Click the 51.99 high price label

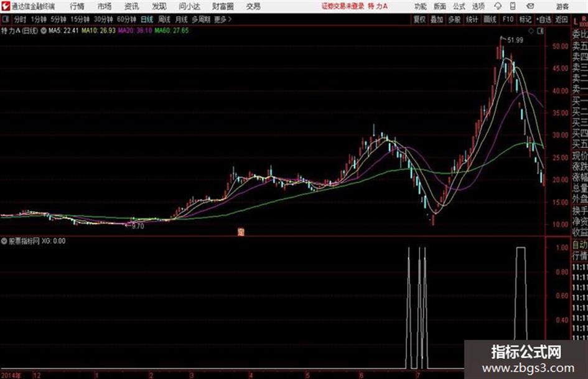[x=515, y=40]
